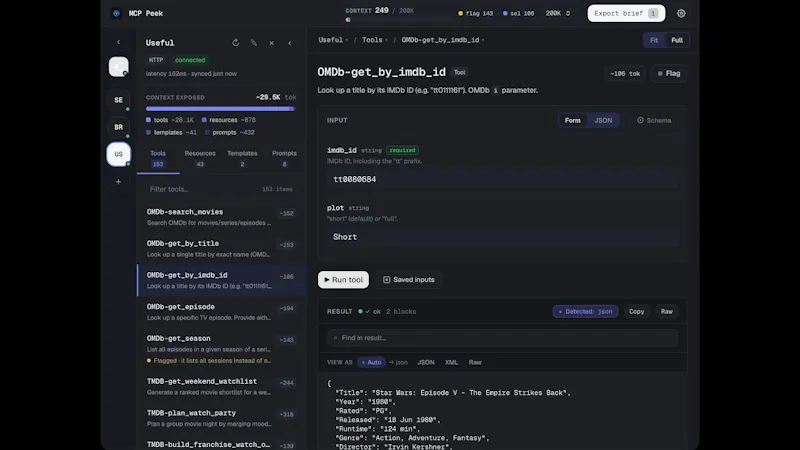
Task: Select the Fit view toggle
Action: point(654,40)
